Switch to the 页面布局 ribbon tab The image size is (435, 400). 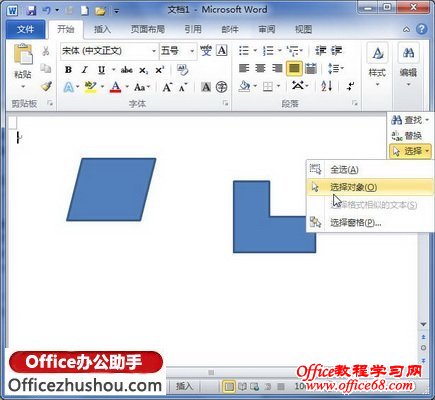click(x=148, y=29)
